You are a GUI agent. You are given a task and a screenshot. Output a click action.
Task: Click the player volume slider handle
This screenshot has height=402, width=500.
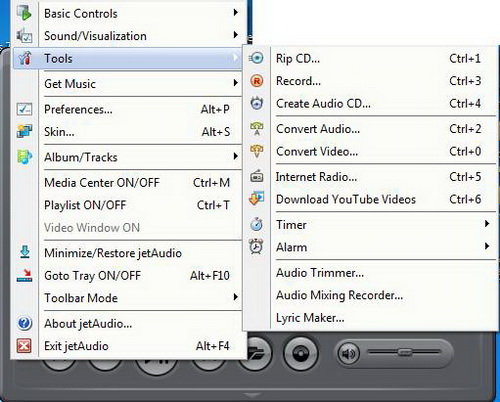404,352
